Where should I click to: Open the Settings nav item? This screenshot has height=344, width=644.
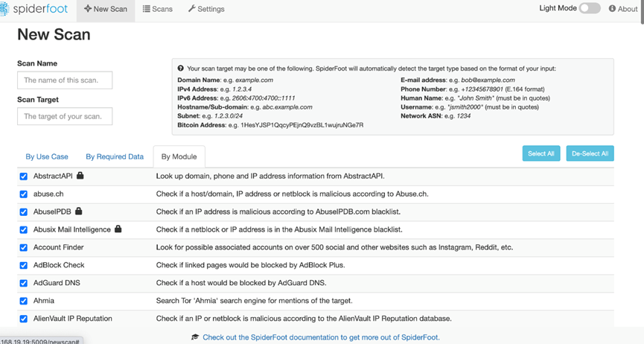[x=206, y=9]
